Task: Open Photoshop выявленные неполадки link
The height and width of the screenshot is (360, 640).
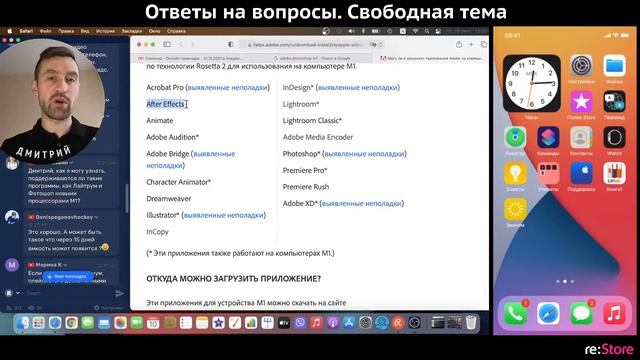Action: [364, 154]
